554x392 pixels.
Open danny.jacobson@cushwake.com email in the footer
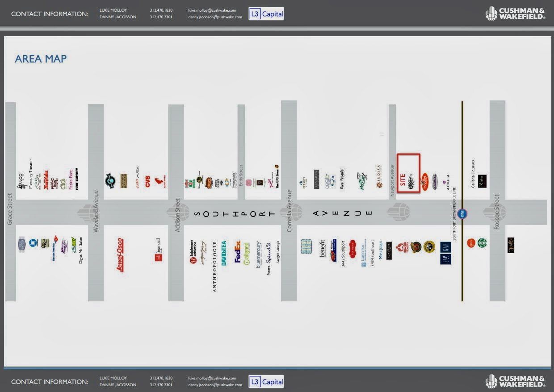coord(215,385)
